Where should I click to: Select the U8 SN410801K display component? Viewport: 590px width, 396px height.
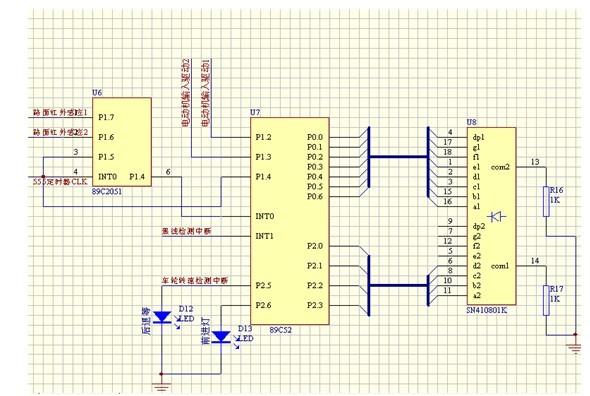pyautogui.click(x=491, y=216)
